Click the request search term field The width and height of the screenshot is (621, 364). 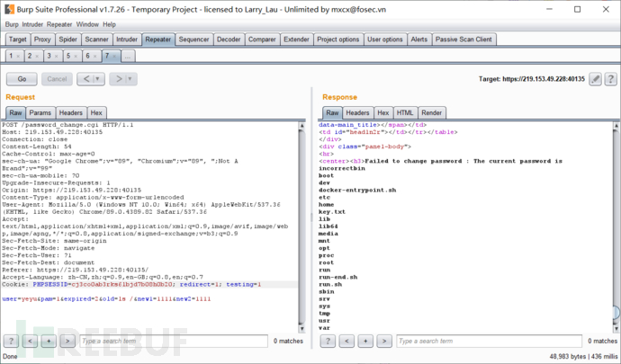[x=174, y=341]
